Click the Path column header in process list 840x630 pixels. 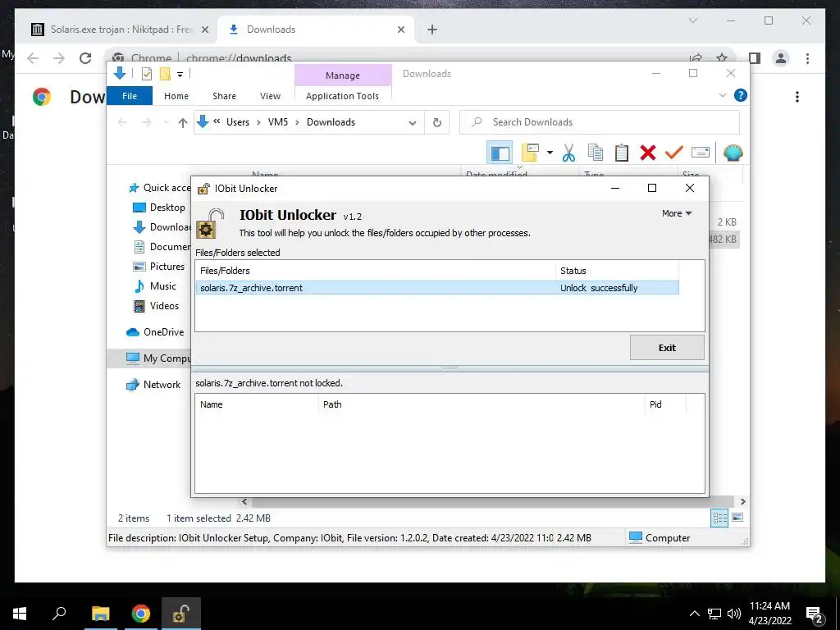(x=481, y=404)
